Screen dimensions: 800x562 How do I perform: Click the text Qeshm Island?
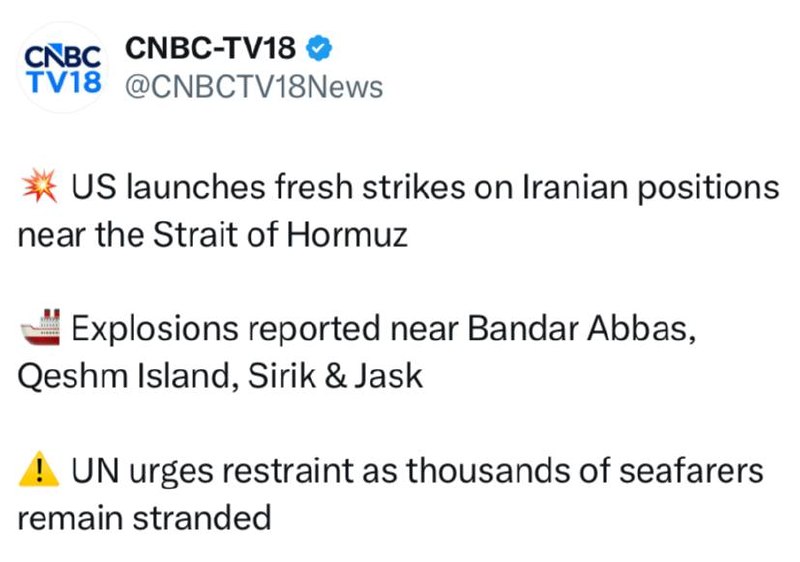(128, 377)
